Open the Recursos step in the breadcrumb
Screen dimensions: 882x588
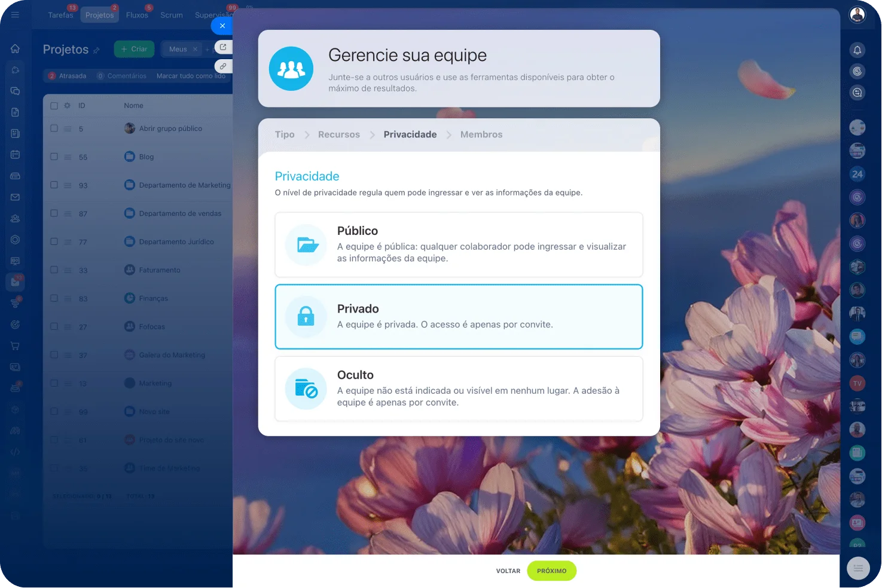click(338, 134)
